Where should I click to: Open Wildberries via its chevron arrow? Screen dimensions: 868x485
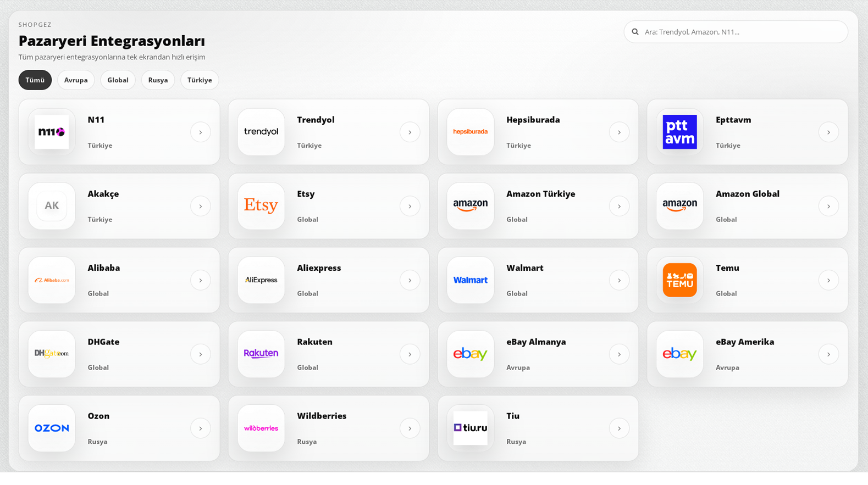tap(410, 428)
